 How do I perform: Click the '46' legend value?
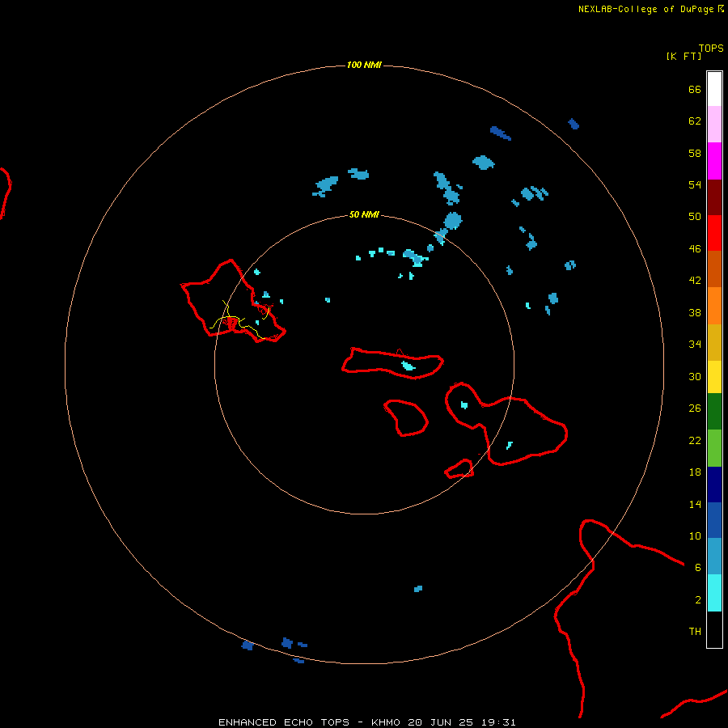pos(695,249)
